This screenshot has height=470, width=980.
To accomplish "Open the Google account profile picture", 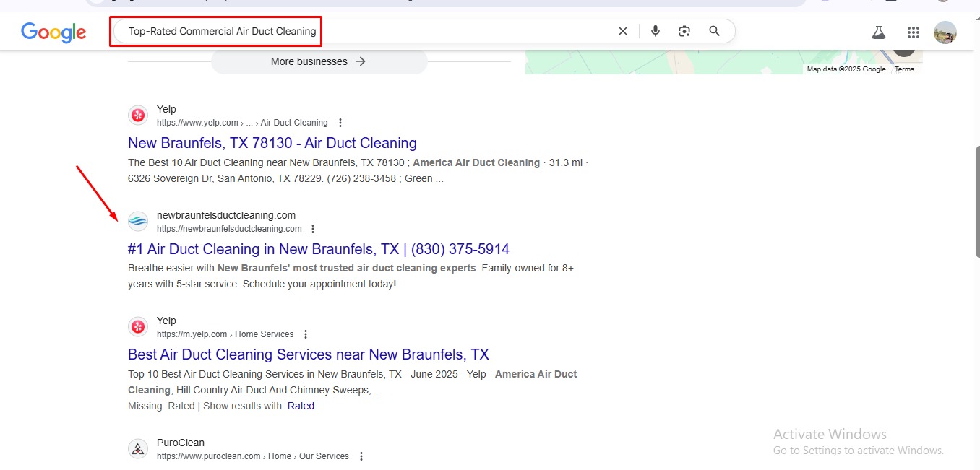I will [x=945, y=32].
